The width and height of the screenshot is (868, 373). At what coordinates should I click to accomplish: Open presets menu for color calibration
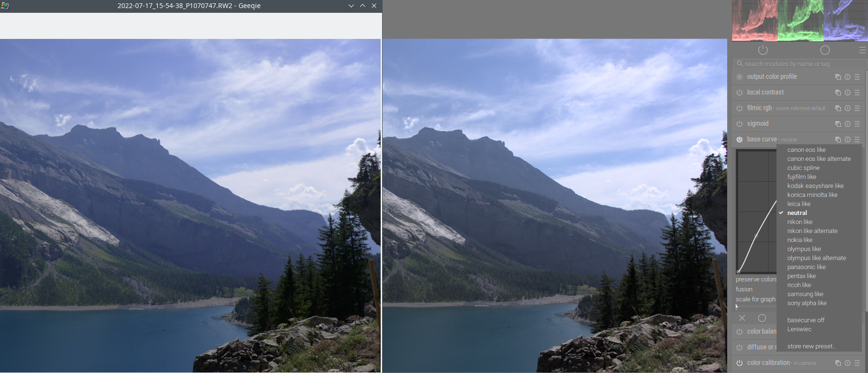click(x=857, y=363)
